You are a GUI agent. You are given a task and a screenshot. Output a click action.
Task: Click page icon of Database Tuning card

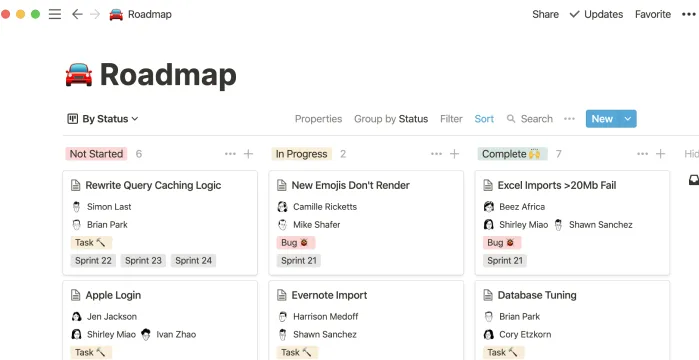point(488,295)
